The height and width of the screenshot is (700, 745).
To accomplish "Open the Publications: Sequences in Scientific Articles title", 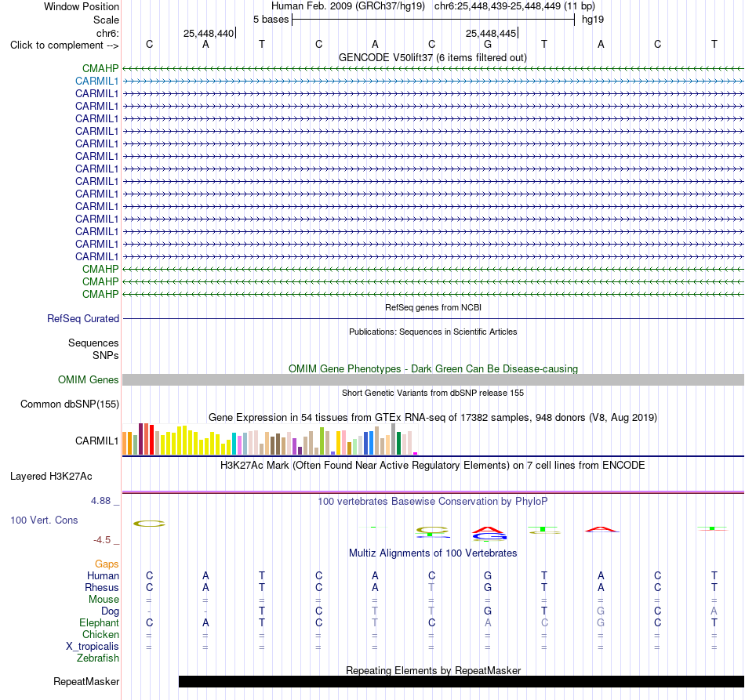I will point(433,332).
